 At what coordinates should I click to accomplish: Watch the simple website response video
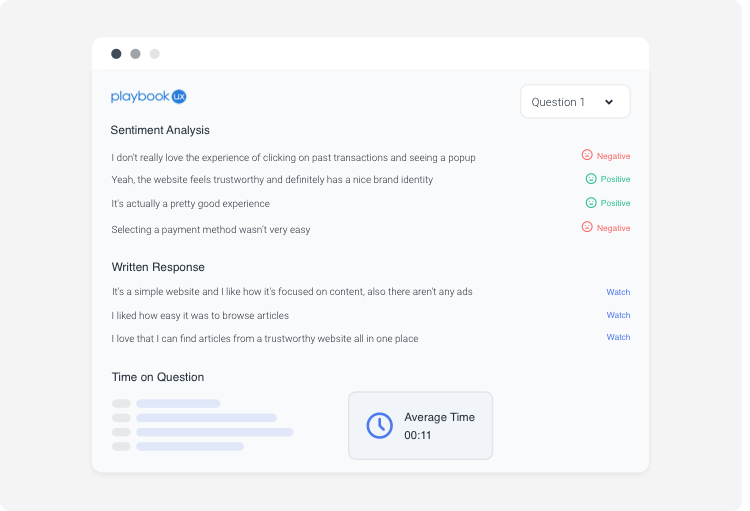tap(618, 292)
